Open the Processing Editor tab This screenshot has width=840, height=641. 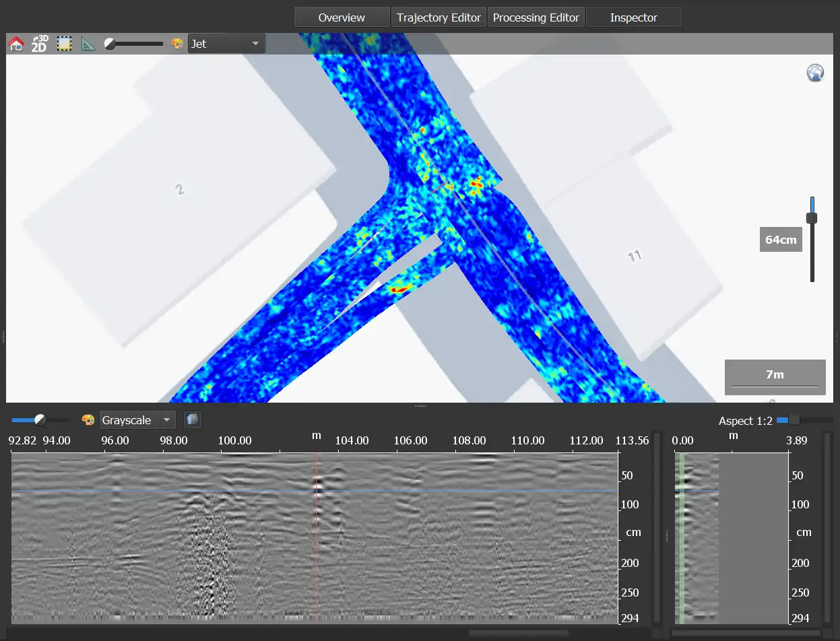click(536, 18)
